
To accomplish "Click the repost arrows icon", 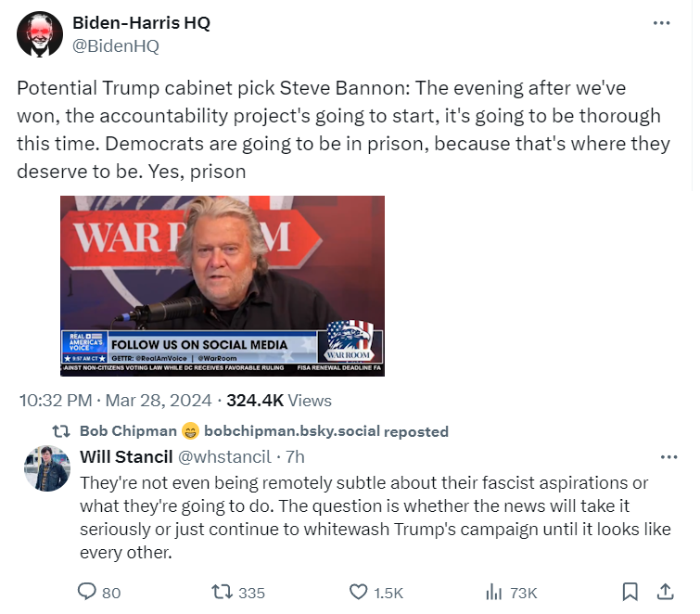I will [223, 592].
